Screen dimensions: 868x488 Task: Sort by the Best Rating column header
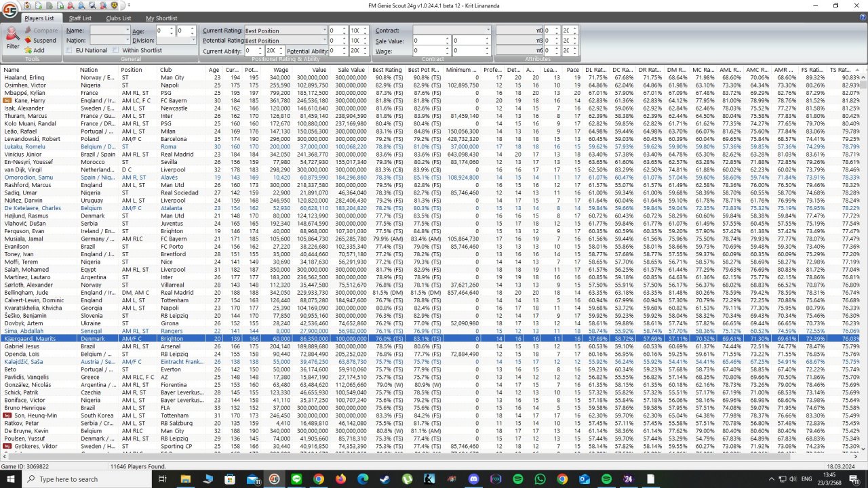click(387, 70)
